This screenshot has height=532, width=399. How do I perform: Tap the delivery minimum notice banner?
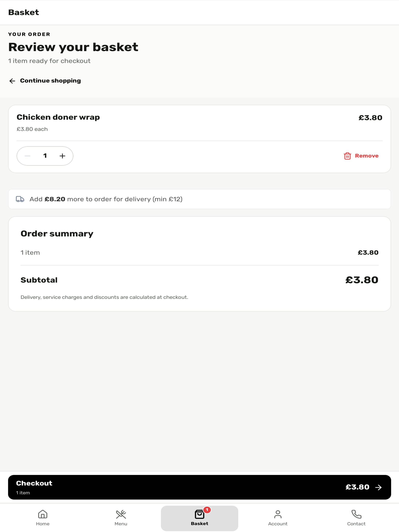tap(199, 199)
